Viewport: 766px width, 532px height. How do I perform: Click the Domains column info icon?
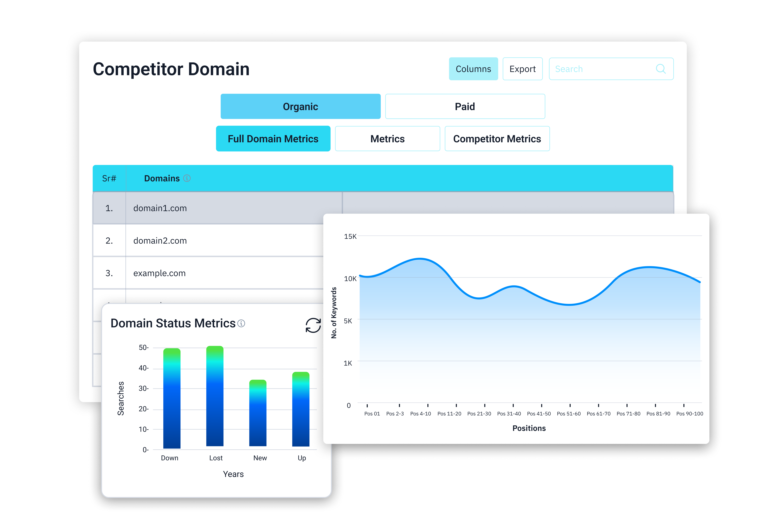click(187, 178)
